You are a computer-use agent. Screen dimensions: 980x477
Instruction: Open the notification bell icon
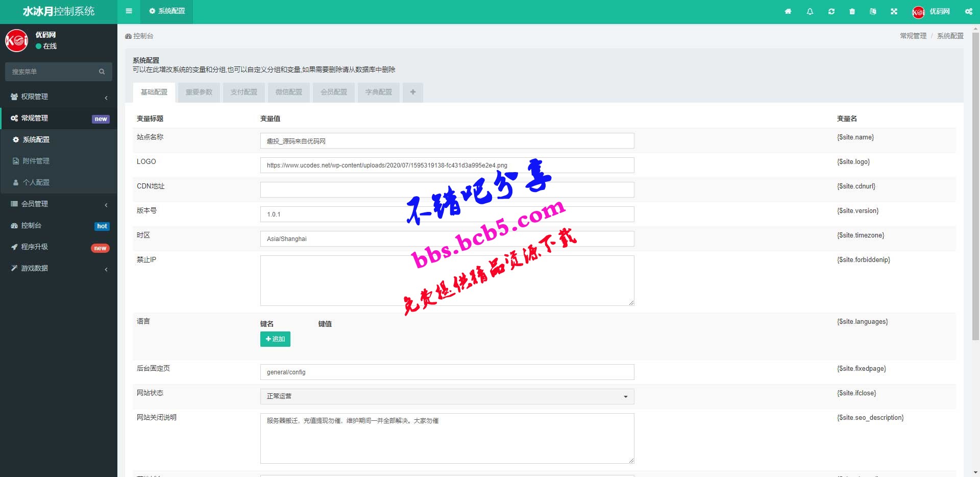click(x=810, y=11)
